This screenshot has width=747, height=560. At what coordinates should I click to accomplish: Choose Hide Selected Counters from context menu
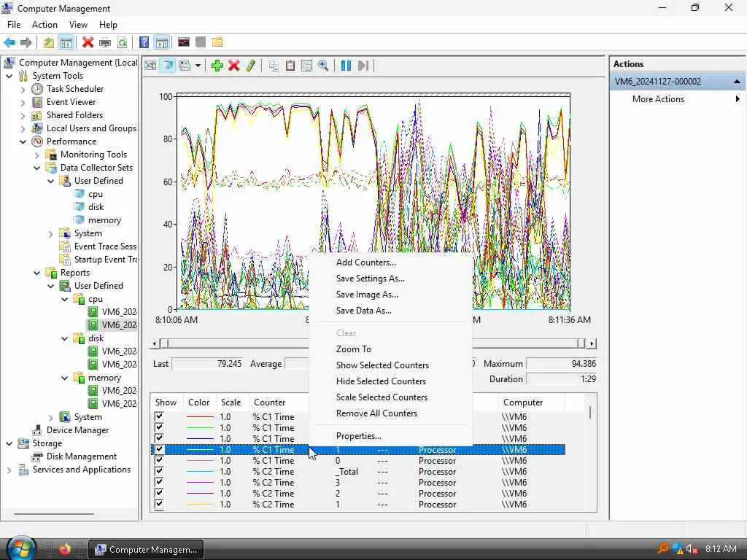[x=381, y=381]
